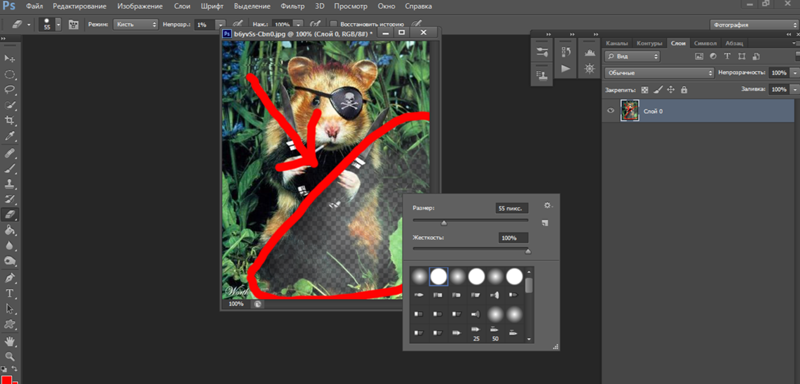Screen dimensions: 800x384
Task: Toggle adjustment layer filter icon
Action: pyautogui.click(x=713, y=56)
